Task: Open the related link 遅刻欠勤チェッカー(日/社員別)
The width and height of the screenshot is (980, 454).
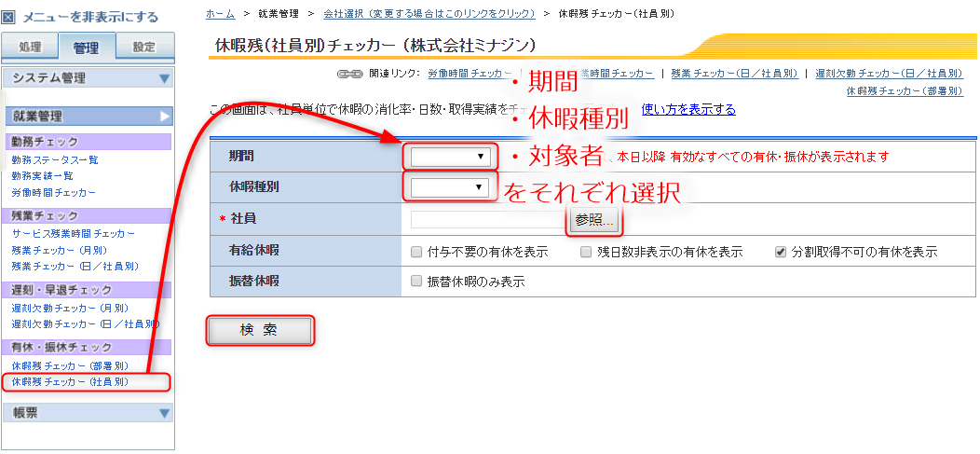Action: pos(889,74)
